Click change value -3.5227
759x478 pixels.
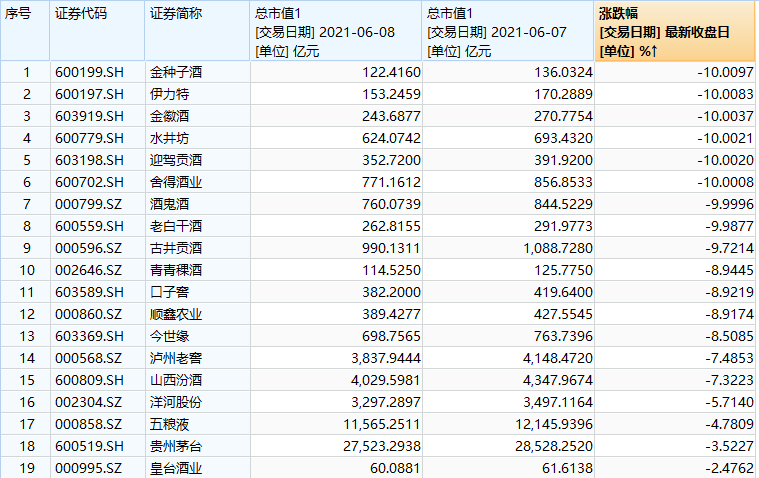729,446
